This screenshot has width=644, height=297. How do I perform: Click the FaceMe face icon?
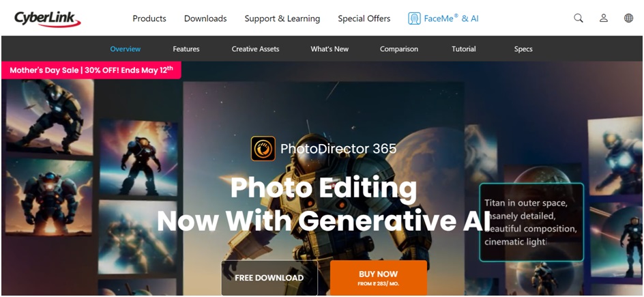pyautogui.click(x=414, y=18)
